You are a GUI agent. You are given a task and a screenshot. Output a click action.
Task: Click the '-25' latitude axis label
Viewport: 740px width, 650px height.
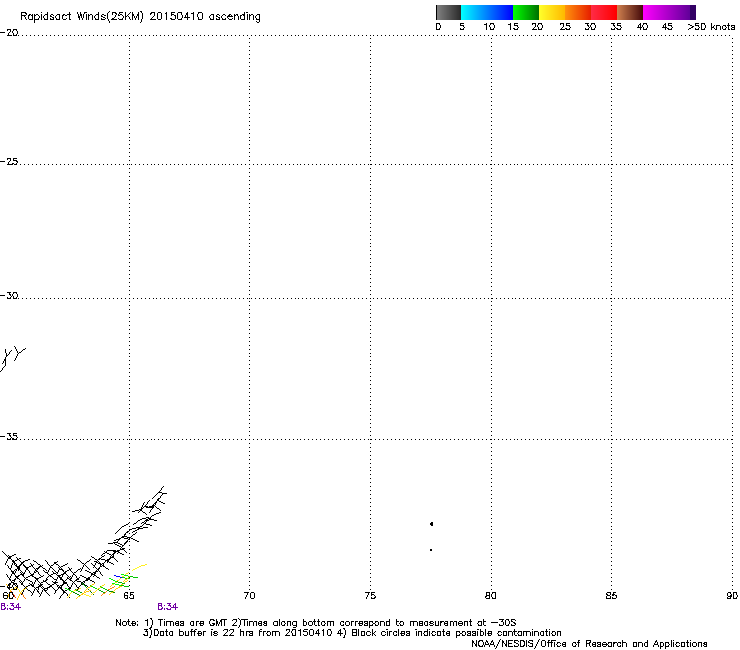pos(9,161)
